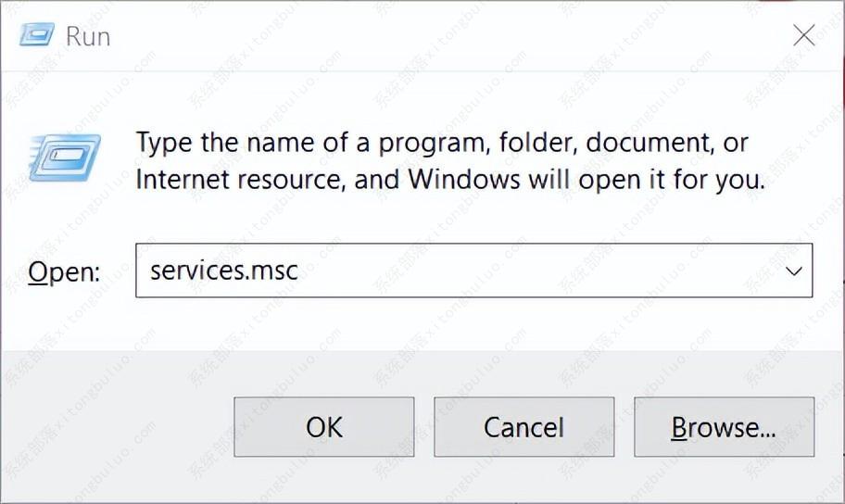Image resolution: width=845 pixels, height=504 pixels.
Task: Click empty title bar space right of "Run"
Action: click(x=417, y=36)
